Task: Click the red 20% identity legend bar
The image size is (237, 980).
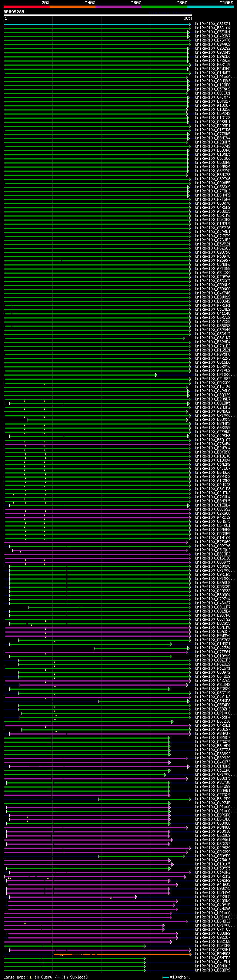Action: click(27, 6)
